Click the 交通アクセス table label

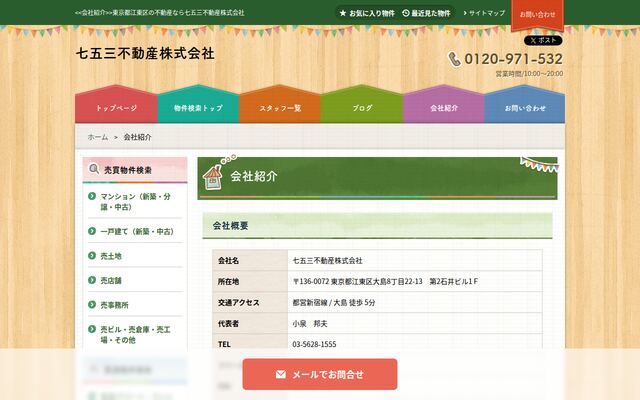click(x=238, y=303)
